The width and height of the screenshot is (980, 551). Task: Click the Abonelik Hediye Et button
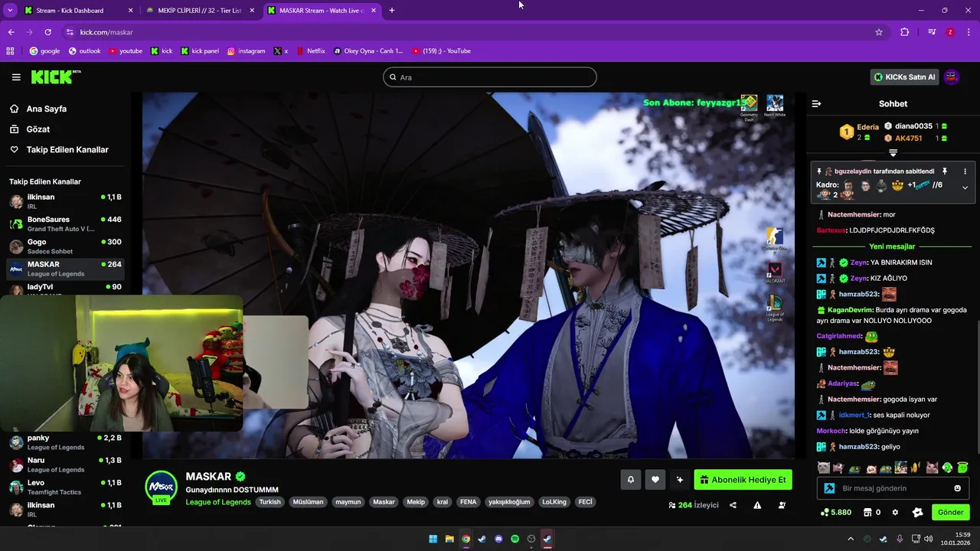tap(743, 480)
